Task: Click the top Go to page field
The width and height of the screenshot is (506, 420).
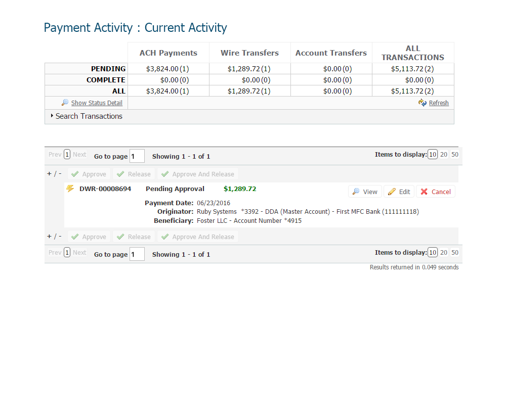Action: (x=137, y=156)
